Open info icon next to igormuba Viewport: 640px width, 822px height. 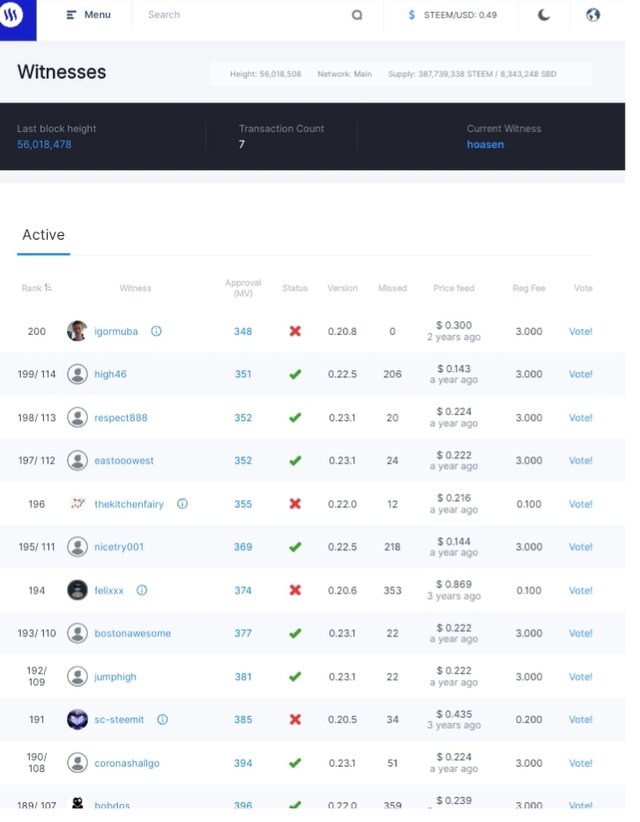point(156,331)
